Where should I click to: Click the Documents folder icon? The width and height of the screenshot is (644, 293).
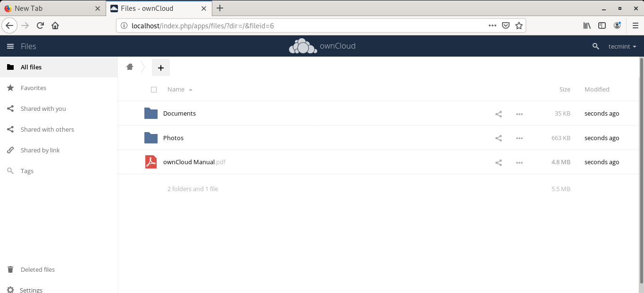pos(151,113)
